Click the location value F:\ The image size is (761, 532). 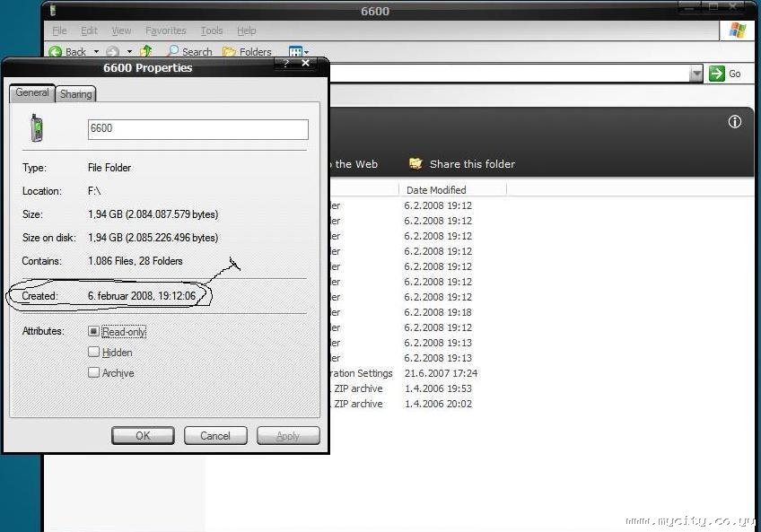coord(94,191)
